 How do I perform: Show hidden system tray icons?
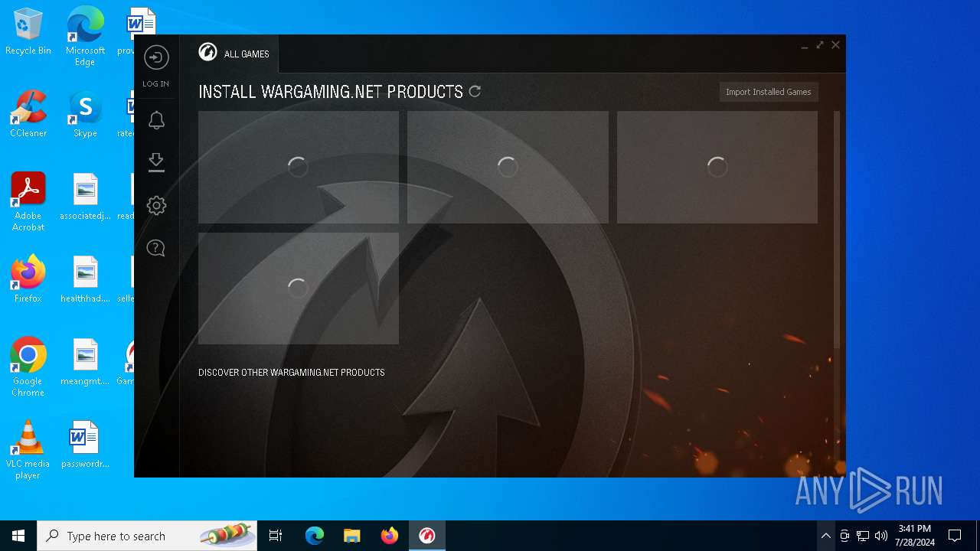[825, 536]
